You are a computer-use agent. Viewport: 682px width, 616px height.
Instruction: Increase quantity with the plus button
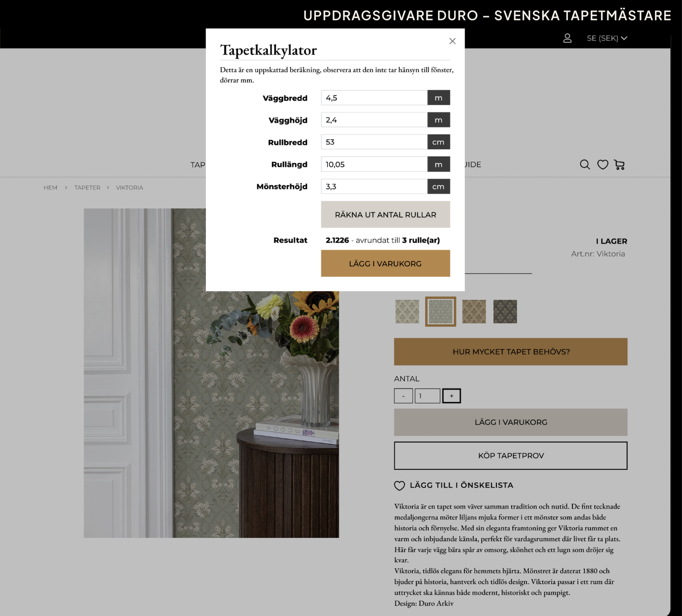(451, 396)
